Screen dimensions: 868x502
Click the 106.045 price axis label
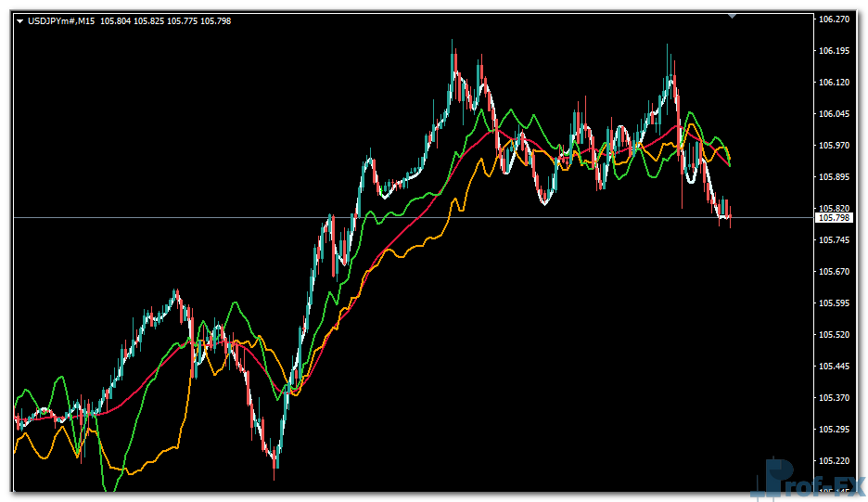[834, 113]
